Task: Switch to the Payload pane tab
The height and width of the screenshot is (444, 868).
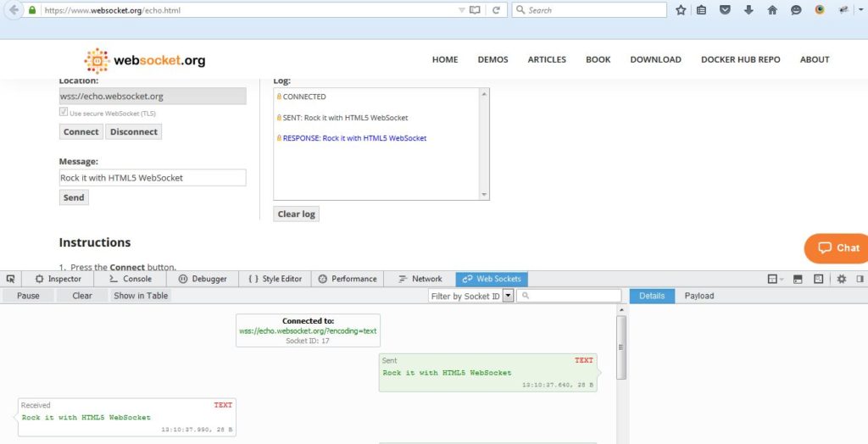Action: click(x=699, y=296)
